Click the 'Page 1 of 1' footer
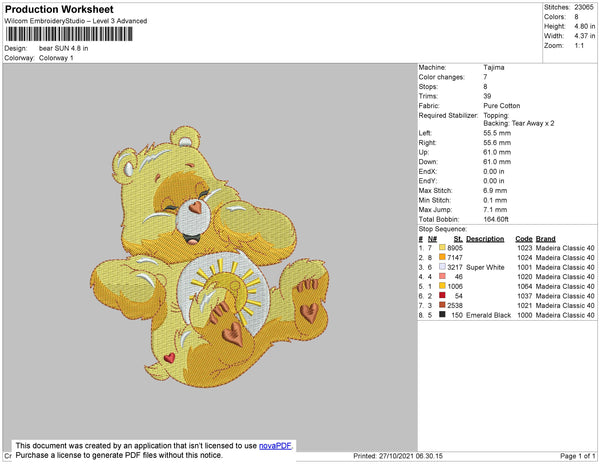Screen dimensions: 600x464 [578, 456]
